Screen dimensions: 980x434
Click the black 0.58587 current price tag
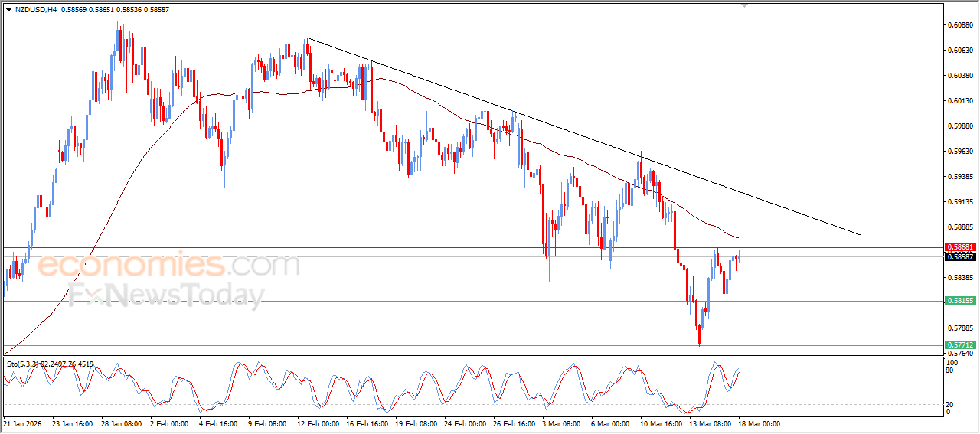[x=959, y=257]
